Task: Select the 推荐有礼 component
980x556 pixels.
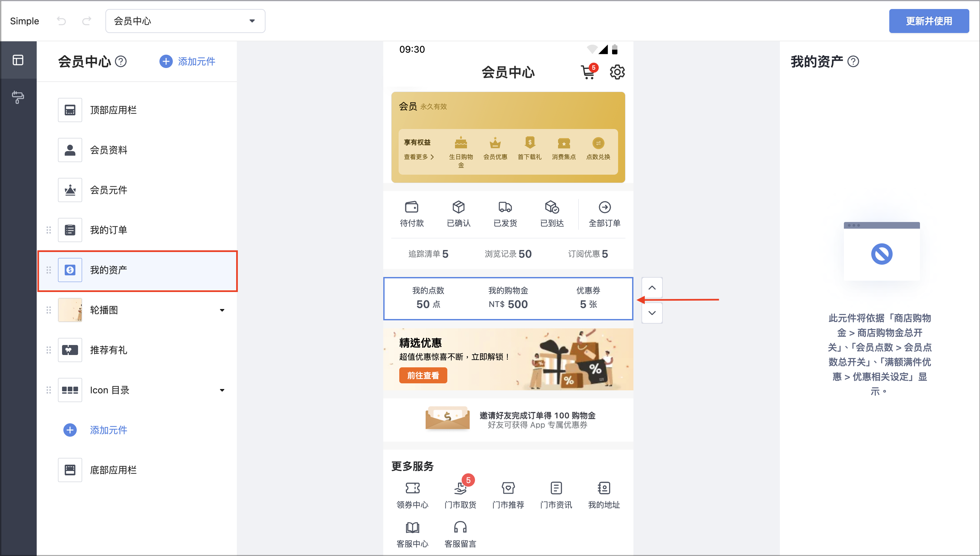Action: pyautogui.click(x=137, y=350)
